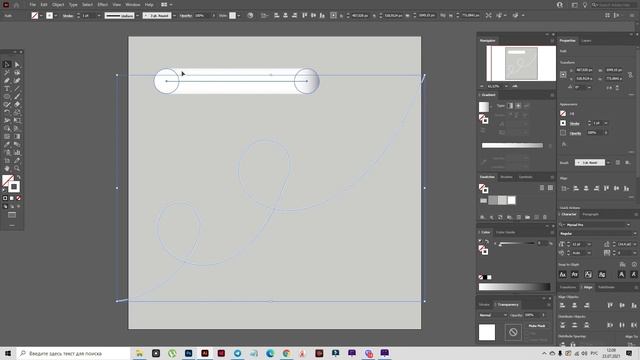Pick the white swatch in Swatches panel
The width and height of the screenshot is (640, 360).
(x=511, y=200)
